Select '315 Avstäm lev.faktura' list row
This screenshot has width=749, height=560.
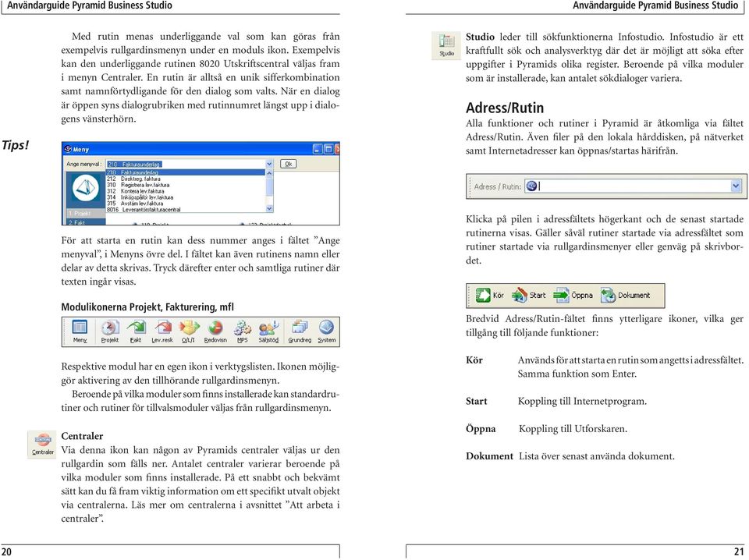click(x=186, y=204)
